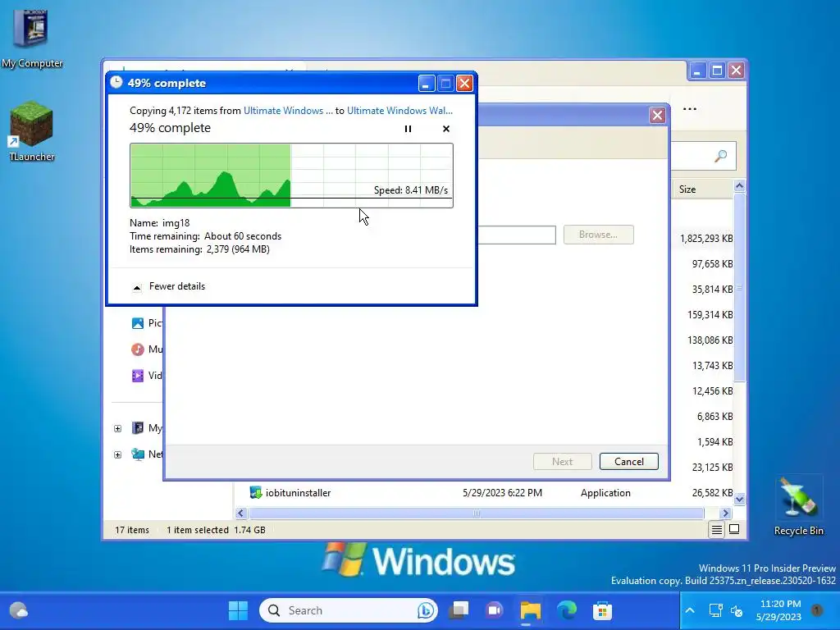The image size is (840, 630).
Task: Switch to details view icon in status bar
Action: tap(716, 530)
